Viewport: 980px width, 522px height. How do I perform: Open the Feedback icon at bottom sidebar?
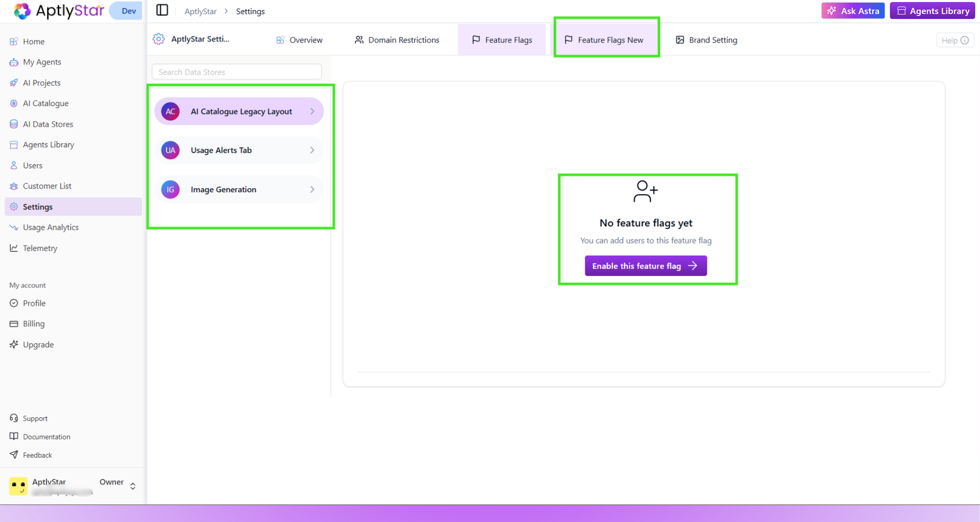(14, 454)
